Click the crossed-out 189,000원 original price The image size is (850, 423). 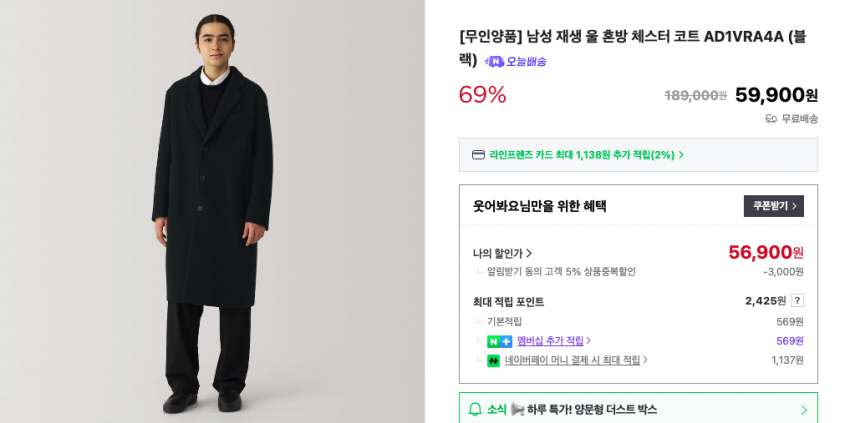(696, 96)
